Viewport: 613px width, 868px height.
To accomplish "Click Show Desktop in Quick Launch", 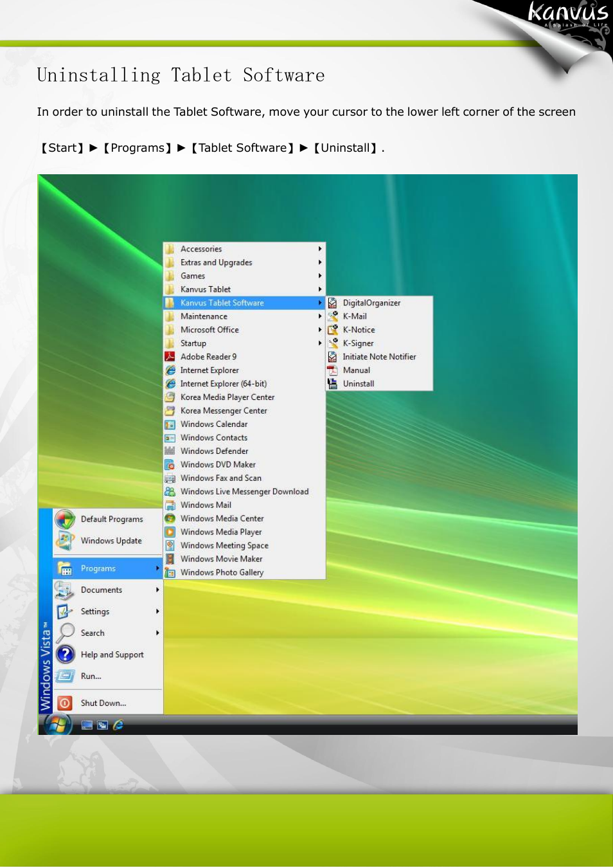I will tap(87, 725).
